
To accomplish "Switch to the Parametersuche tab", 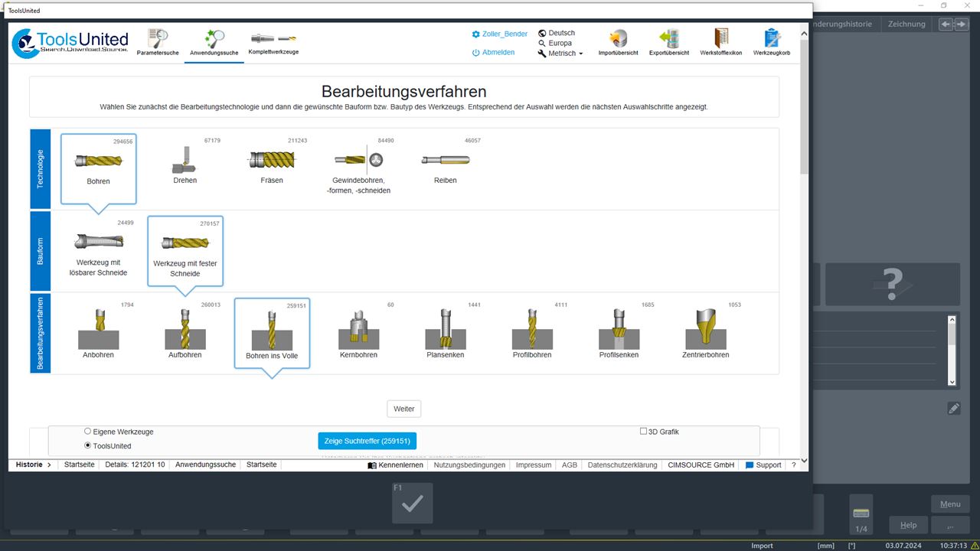I will tap(158, 40).
